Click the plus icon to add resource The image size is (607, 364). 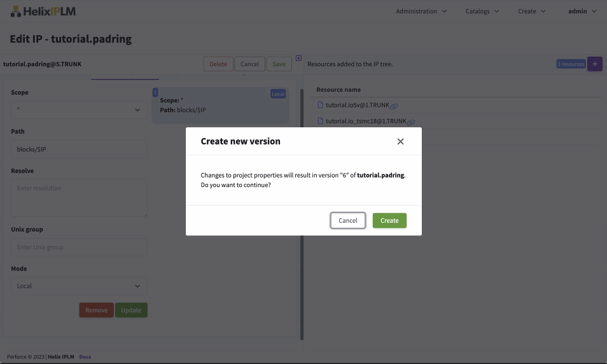pos(595,64)
